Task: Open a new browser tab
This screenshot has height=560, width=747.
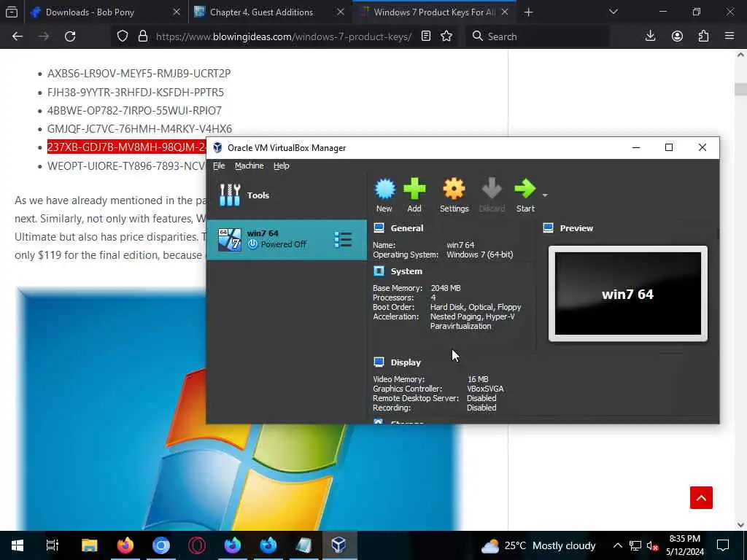Action: pyautogui.click(x=528, y=12)
